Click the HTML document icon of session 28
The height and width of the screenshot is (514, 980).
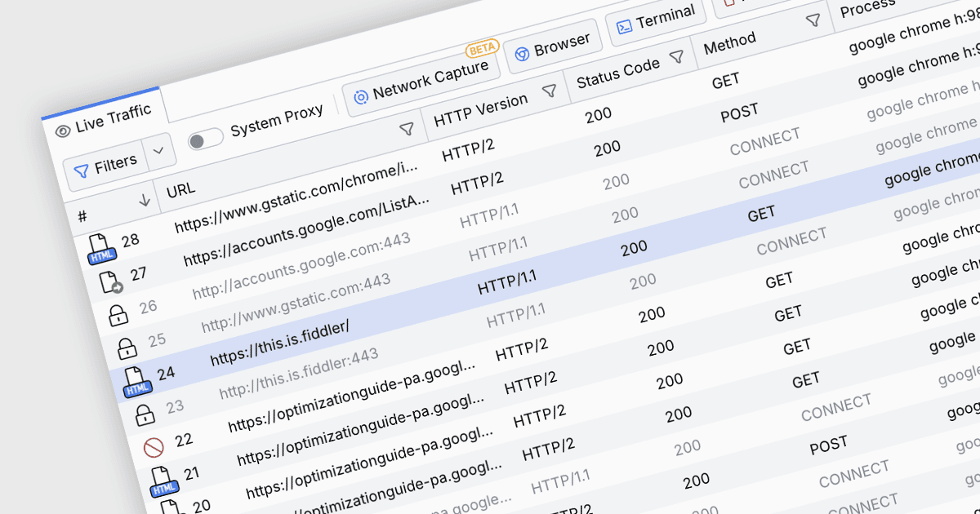pos(101,248)
